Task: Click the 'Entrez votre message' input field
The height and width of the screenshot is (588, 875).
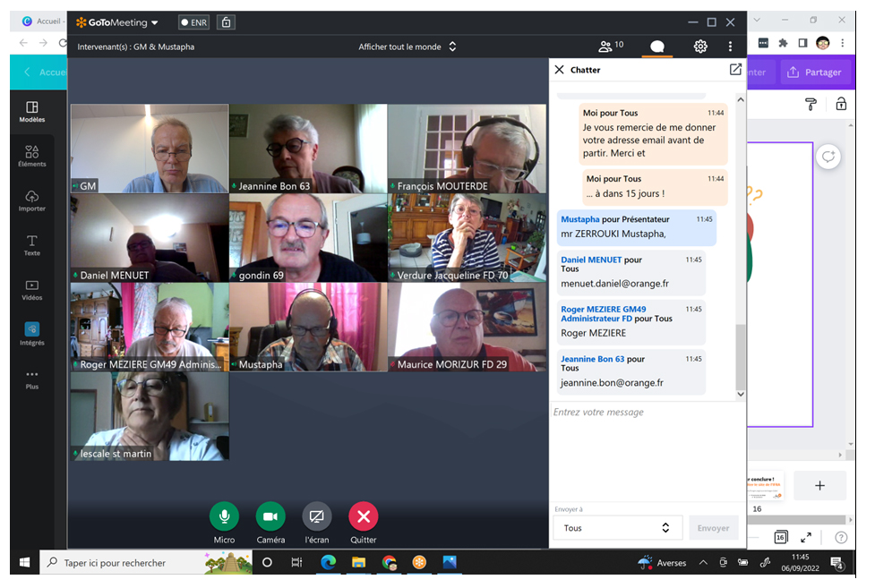Action: coord(648,451)
